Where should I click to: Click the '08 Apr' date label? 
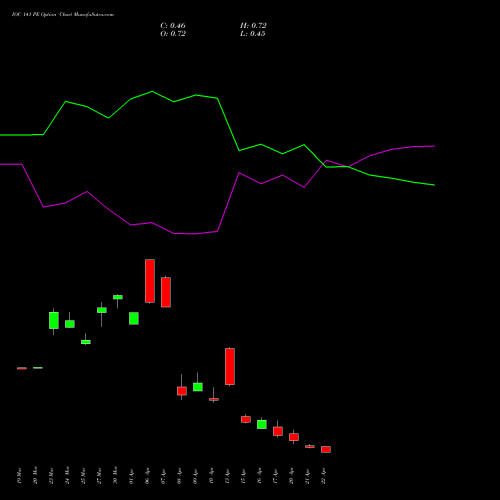(x=179, y=476)
